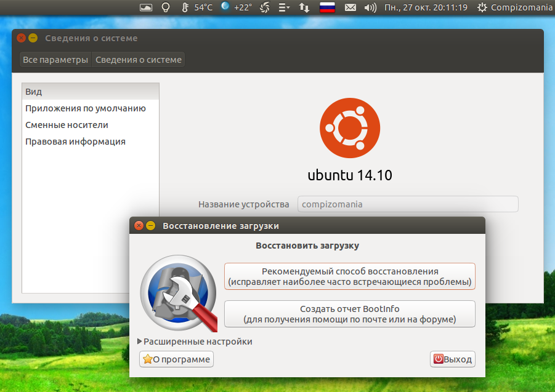Open the list menu indicator with dropdown arrow
This screenshot has height=392, width=555.
coord(284,7)
